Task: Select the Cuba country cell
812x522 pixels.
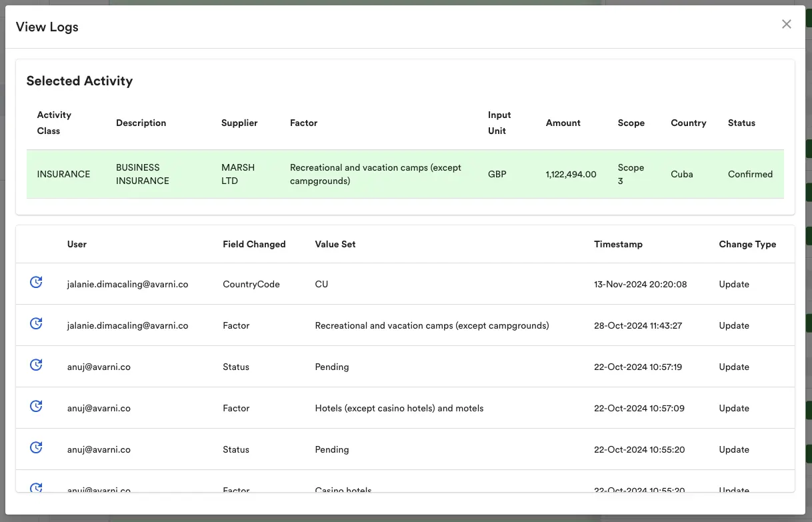Action: [682, 174]
